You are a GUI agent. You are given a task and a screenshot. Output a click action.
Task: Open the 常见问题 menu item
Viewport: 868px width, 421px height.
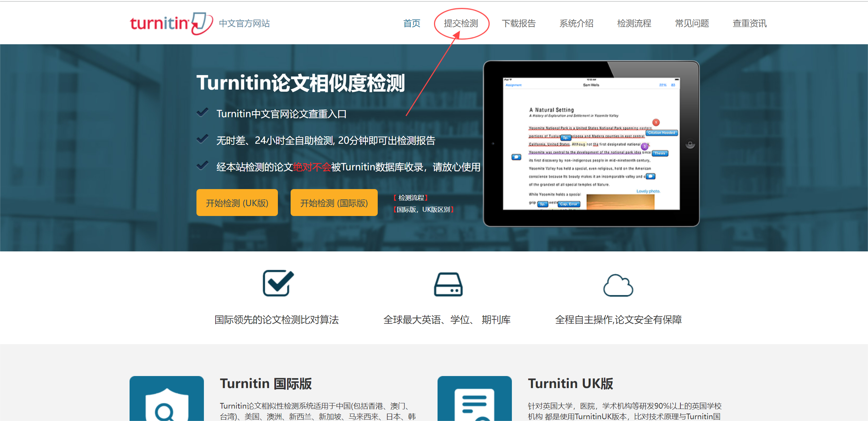point(691,23)
